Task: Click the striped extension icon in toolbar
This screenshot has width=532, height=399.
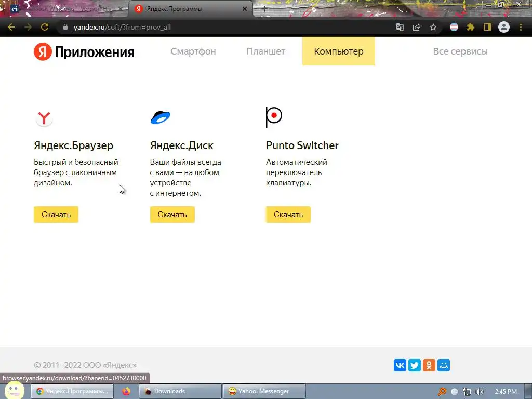Action: pyautogui.click(x=454, y=27)
